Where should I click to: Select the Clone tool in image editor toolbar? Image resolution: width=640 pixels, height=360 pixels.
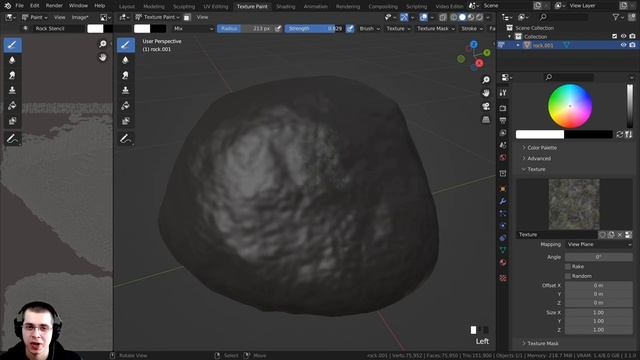(x=12, y=90)
